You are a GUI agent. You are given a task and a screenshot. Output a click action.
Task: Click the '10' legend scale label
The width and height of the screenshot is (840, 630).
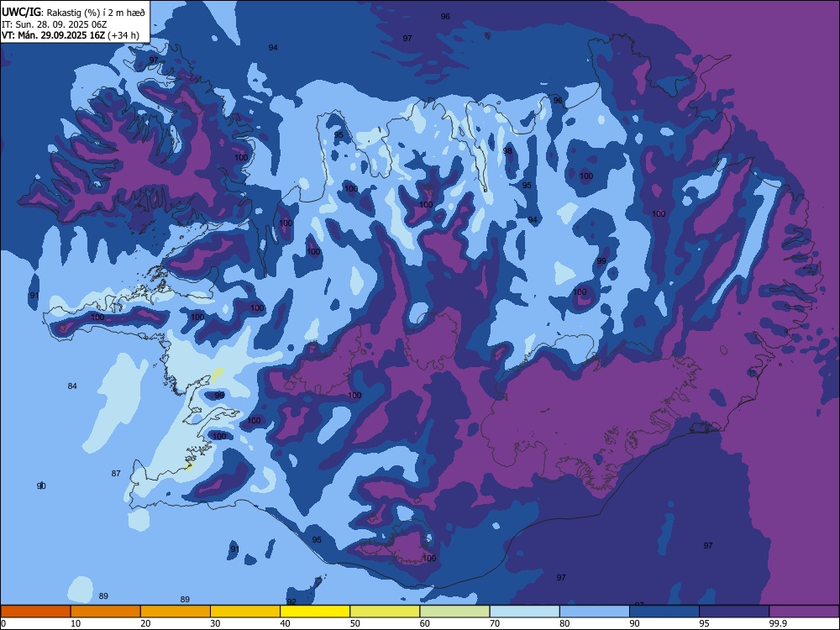point(76,623)
